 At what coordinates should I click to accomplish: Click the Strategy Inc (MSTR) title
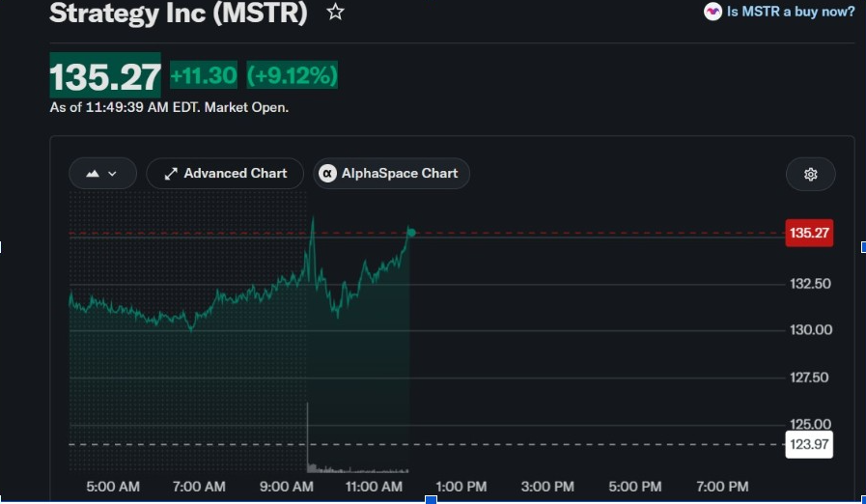click(x=178, y=13)
